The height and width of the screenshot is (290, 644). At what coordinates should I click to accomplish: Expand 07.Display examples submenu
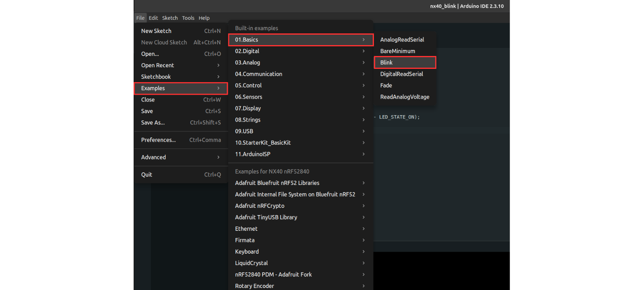301,109
